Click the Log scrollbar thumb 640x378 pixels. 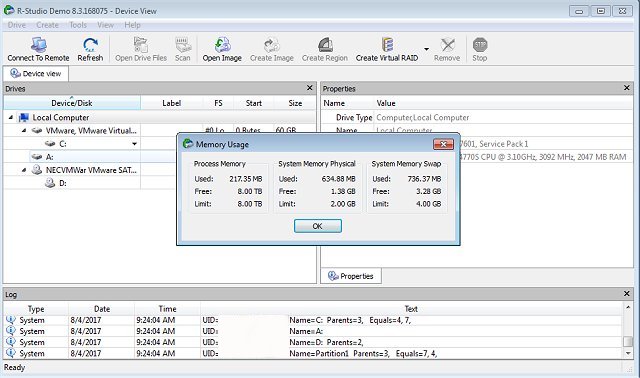click(628, 341)
